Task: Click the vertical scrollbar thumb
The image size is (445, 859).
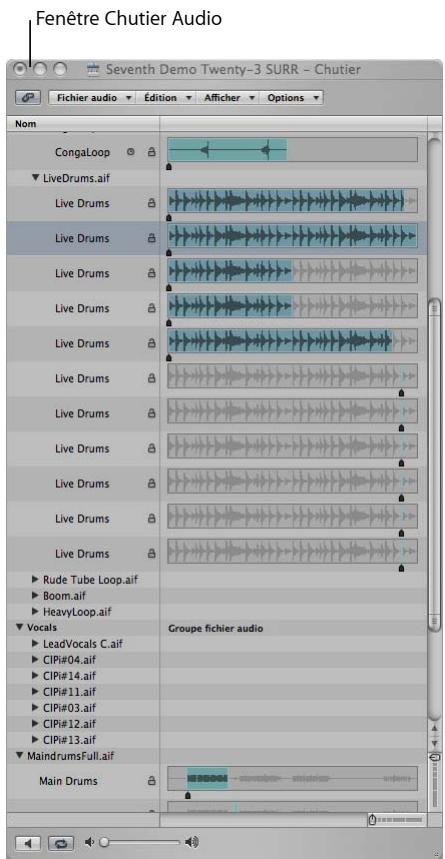Action: click(435, 466)
